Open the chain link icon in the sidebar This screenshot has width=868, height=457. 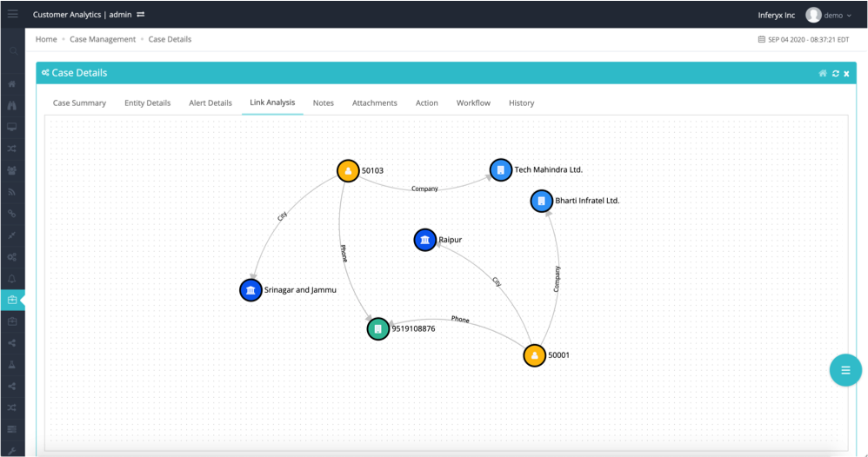(x=12, y=214)
